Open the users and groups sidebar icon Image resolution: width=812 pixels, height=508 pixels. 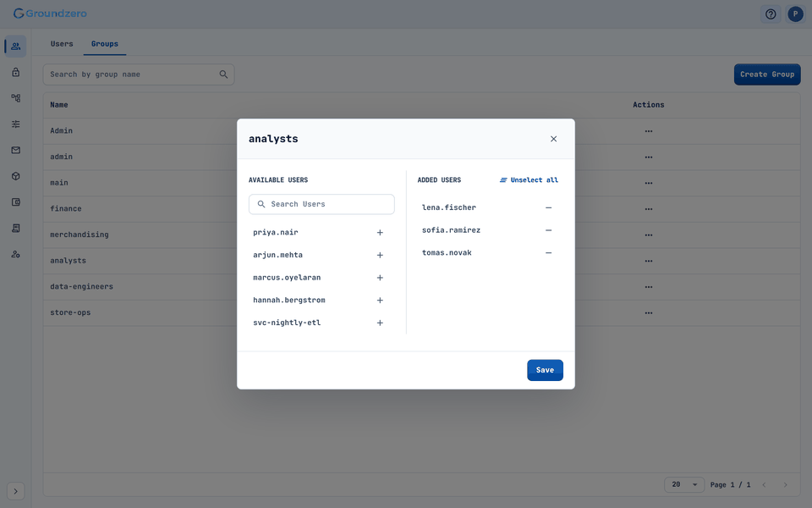[x=15, y=46]
